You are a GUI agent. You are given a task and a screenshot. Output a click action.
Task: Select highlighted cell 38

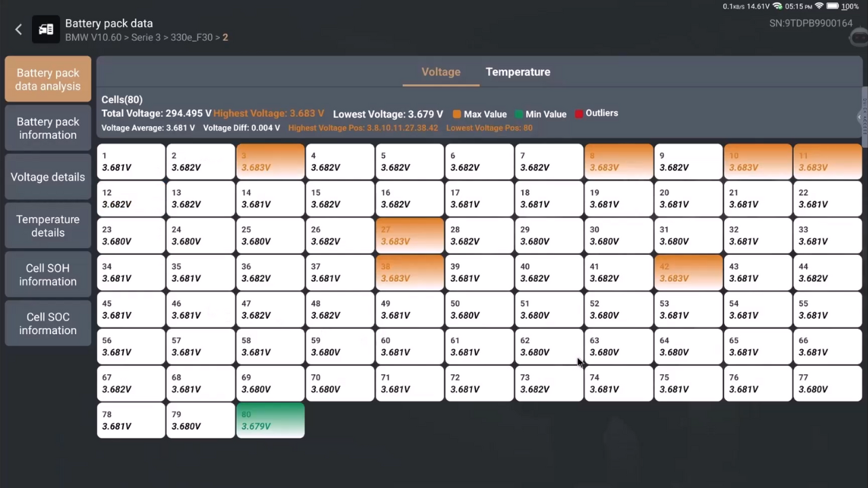click(x=410, y=272)
